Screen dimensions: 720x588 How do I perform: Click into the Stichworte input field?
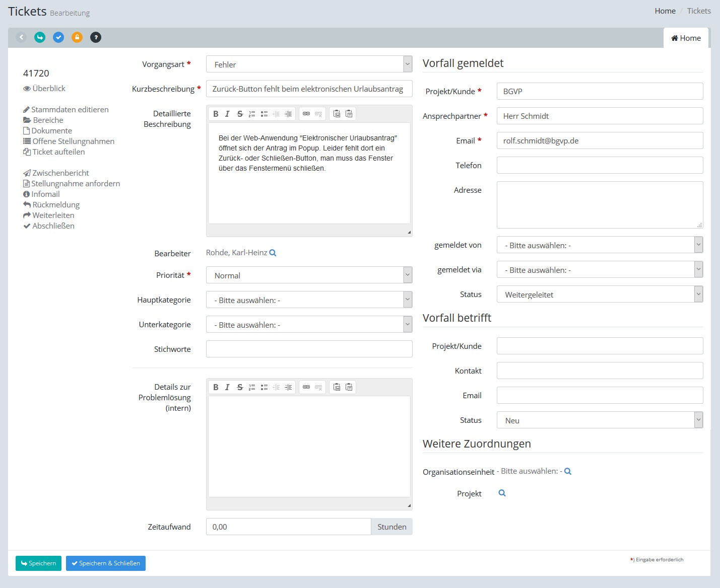(309, 349)
